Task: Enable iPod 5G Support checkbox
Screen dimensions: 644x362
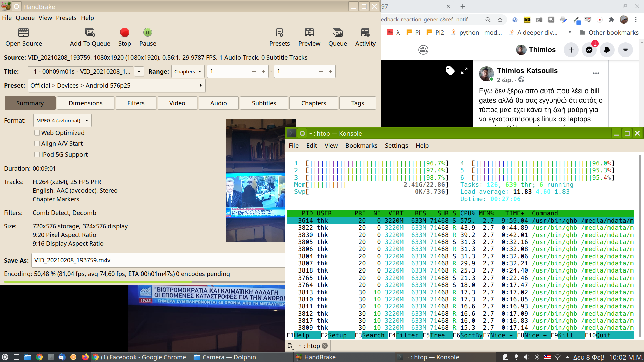Action: 37,155
